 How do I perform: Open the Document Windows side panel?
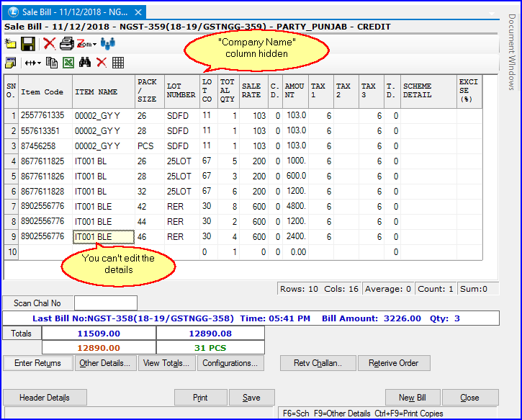512,52
